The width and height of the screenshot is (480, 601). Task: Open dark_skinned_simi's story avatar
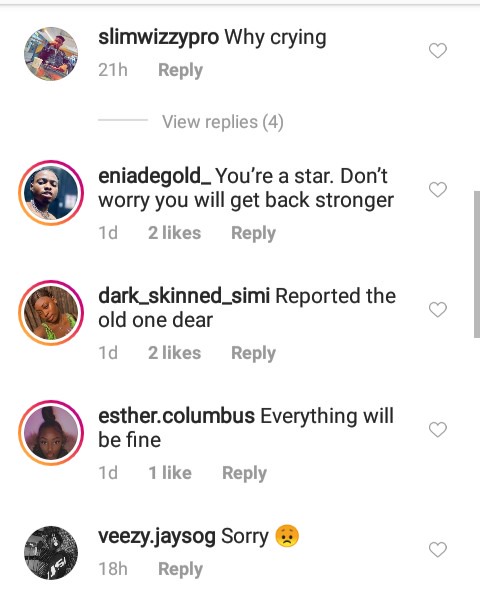[x=51, y=313]
